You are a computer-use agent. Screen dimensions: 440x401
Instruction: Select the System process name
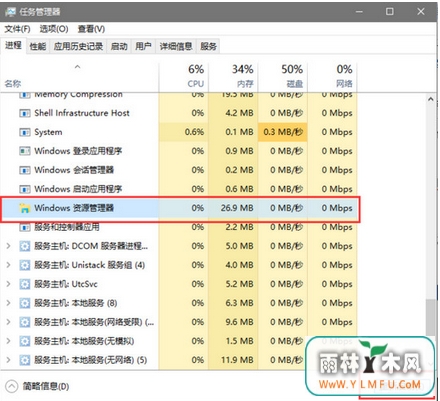tap(48, 132)
